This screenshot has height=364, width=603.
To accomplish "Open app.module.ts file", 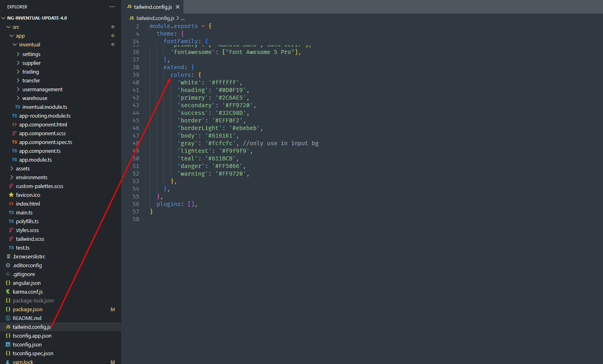I will coord(36,160).
